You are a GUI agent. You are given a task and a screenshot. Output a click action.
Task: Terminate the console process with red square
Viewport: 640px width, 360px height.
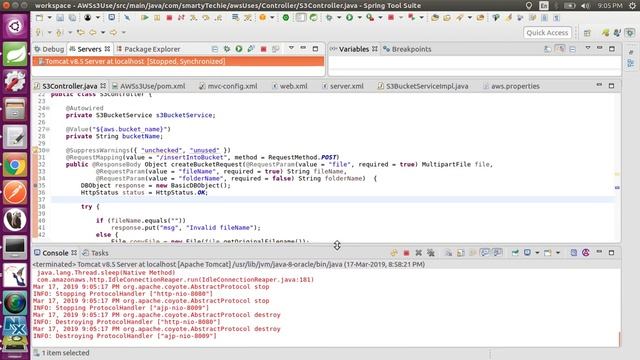pos(406,253)
